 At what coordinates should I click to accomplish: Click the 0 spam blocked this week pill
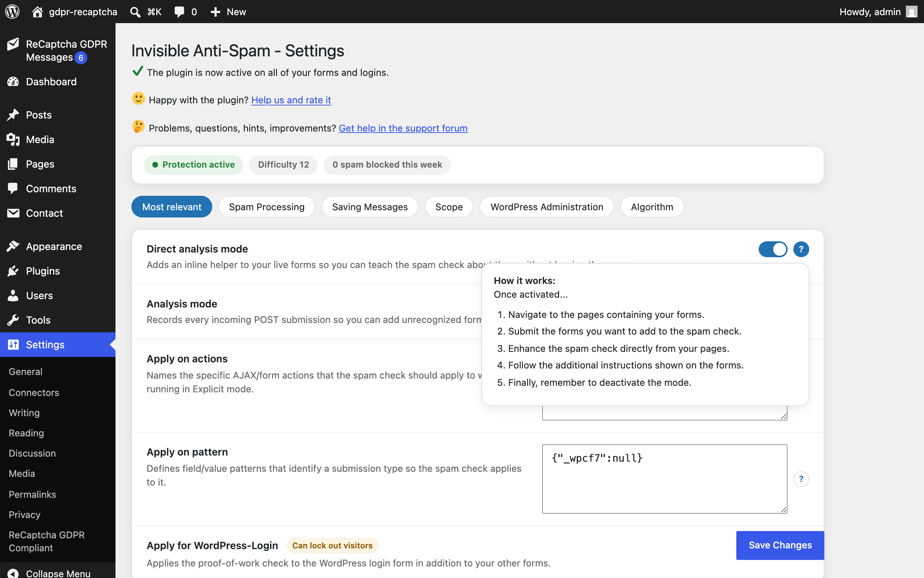[x=387, y=165]
